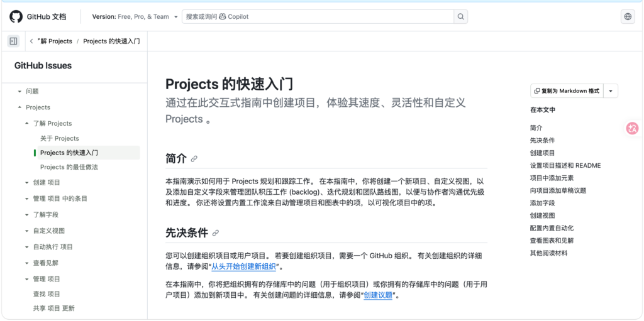Click the search or ask Copilot field
Screen dimensions: 644x321
(x=318, y=17)
